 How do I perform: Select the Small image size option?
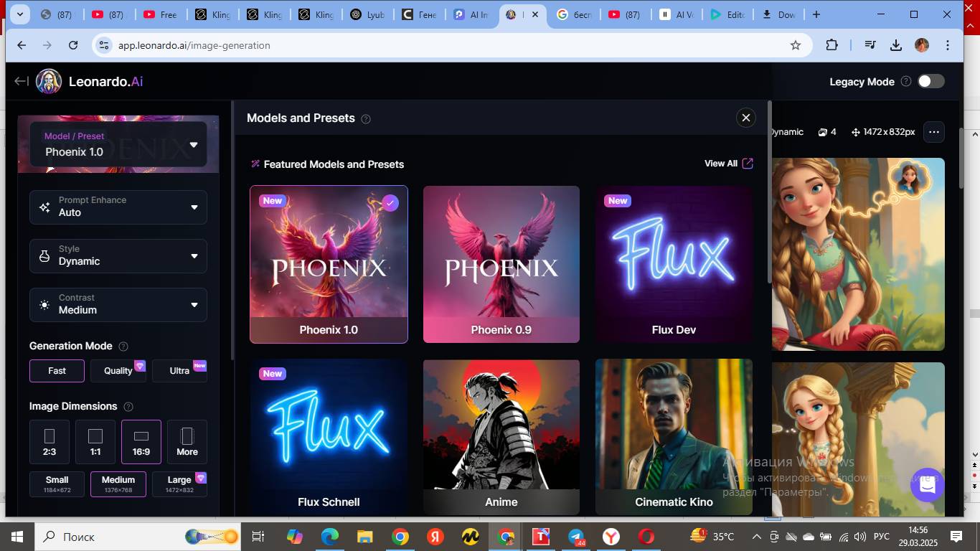(57, 484)
